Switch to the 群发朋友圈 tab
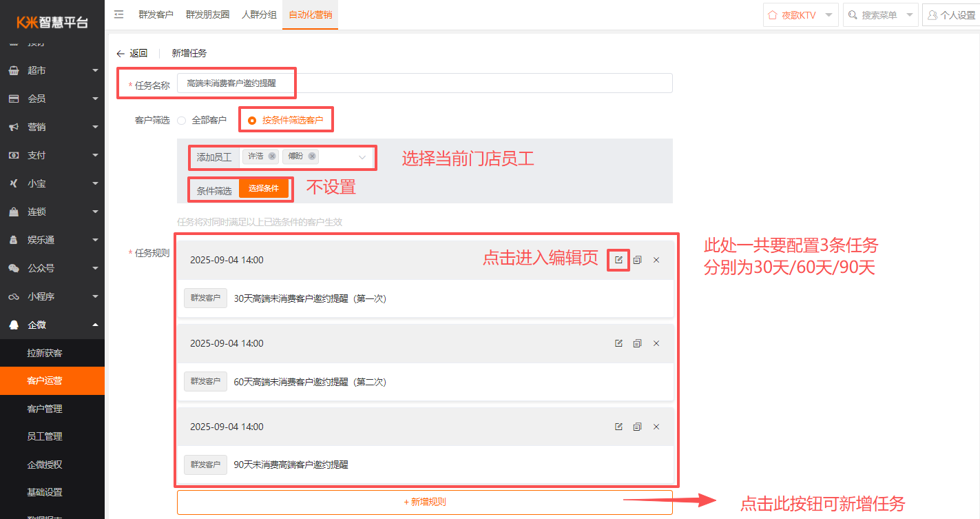The width and height of the screenshot is (980, 519). [207, 14]
